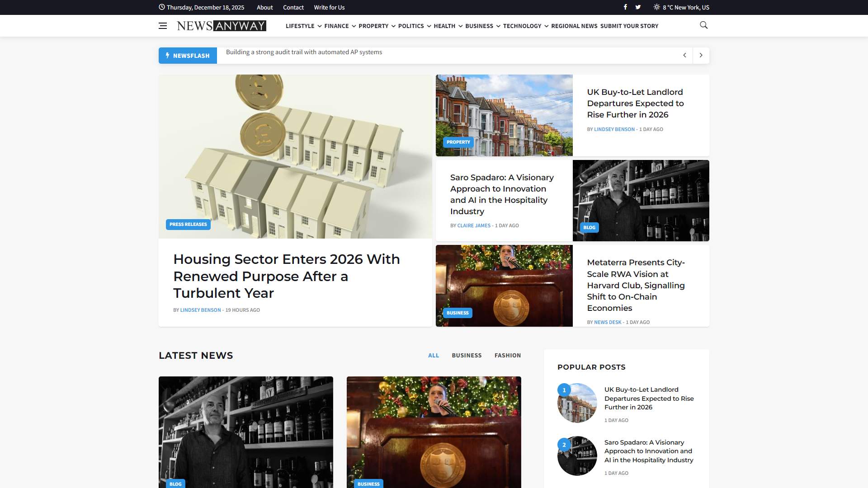Advance the newsflash with the right chevron arrow
This screenshot has height=488, width=868.
click(x=701, y=55)
